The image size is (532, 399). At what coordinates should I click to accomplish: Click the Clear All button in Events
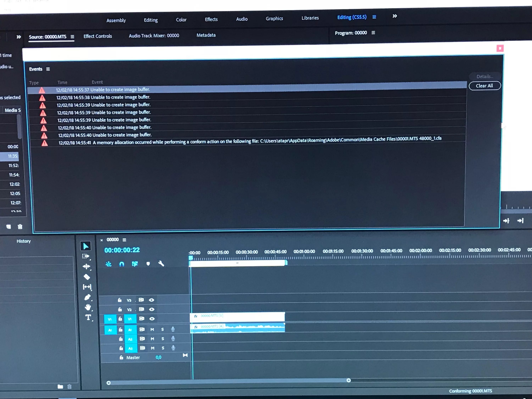(x=483, y=85)
